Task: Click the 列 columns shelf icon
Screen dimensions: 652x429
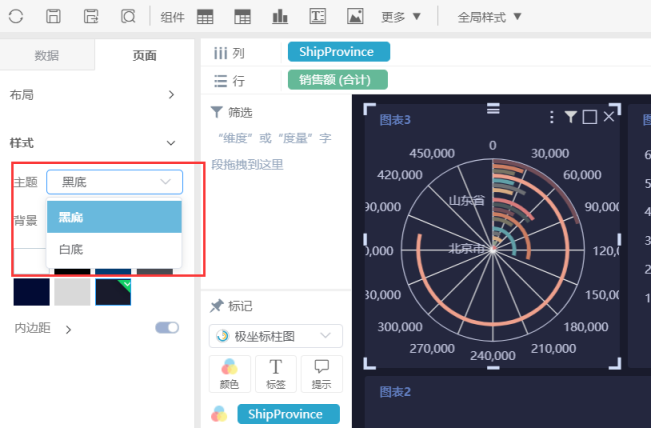Action: point(220,53)
